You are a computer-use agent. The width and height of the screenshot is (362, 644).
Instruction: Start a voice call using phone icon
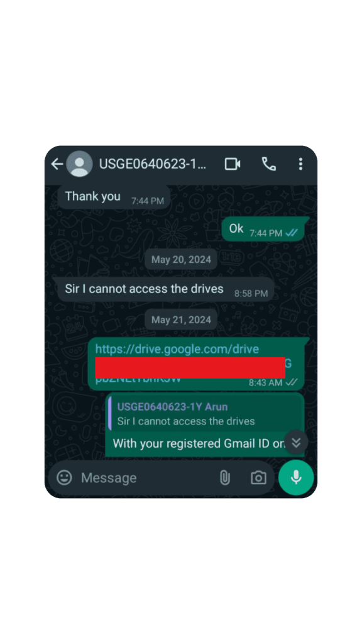tap(269, 164)
